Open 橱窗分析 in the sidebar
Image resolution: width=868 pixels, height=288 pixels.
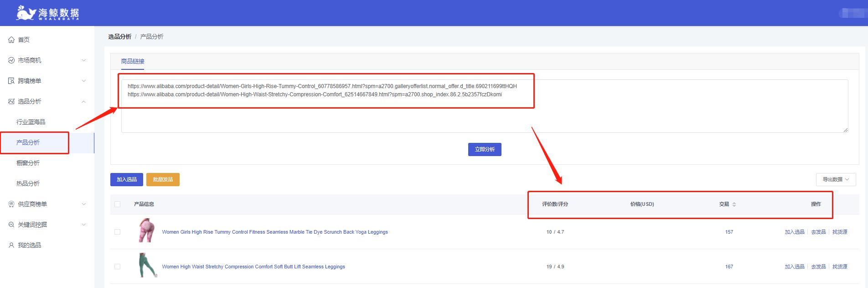click(28, 163)
